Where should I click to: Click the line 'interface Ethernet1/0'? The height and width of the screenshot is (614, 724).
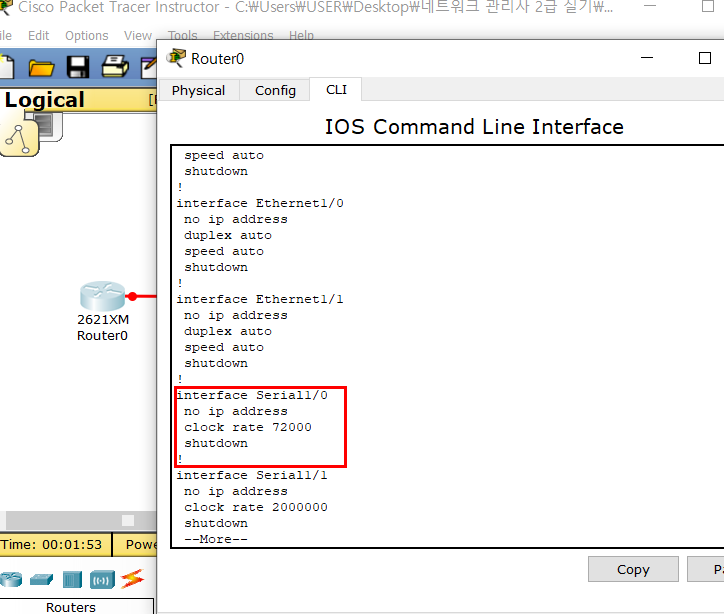point(260,203)
